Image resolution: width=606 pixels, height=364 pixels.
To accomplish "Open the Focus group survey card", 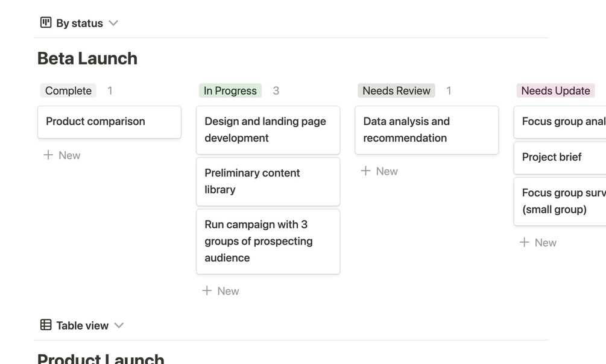I will [x=560, y=201].
